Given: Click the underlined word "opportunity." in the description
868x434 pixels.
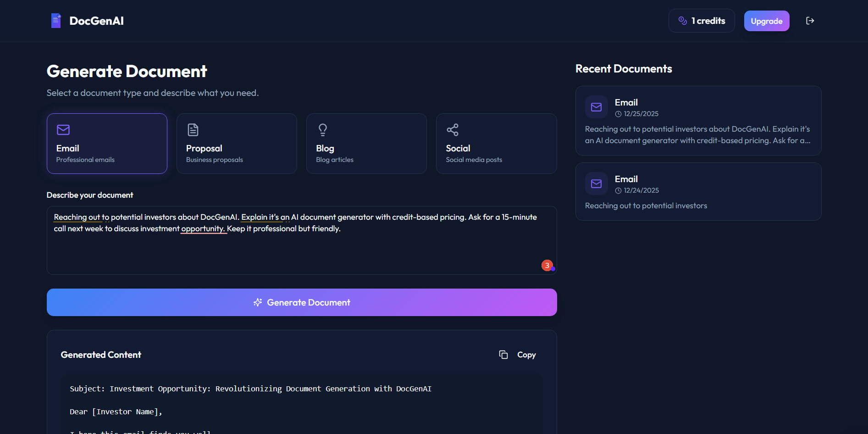Looking at the screenshot, I should (203, 228).
